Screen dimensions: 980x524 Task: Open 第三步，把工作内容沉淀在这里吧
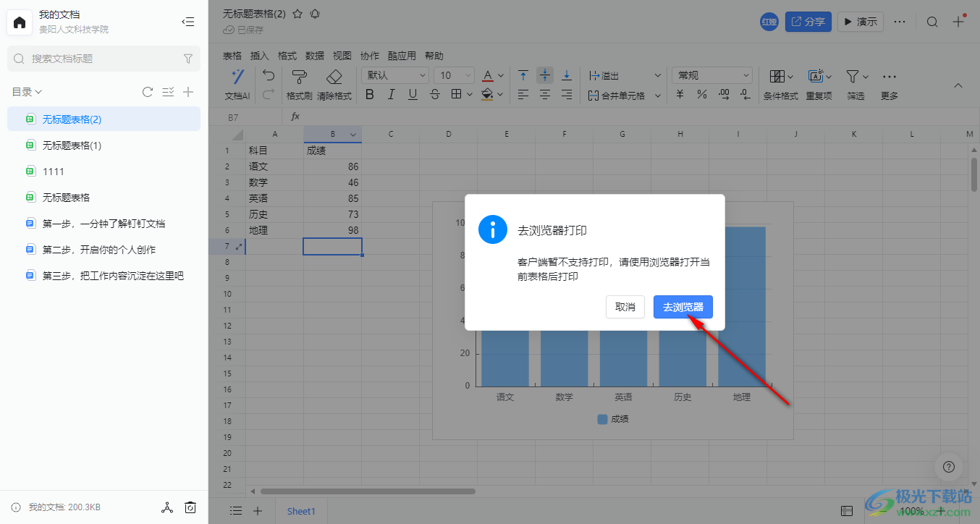pos(104,276)
